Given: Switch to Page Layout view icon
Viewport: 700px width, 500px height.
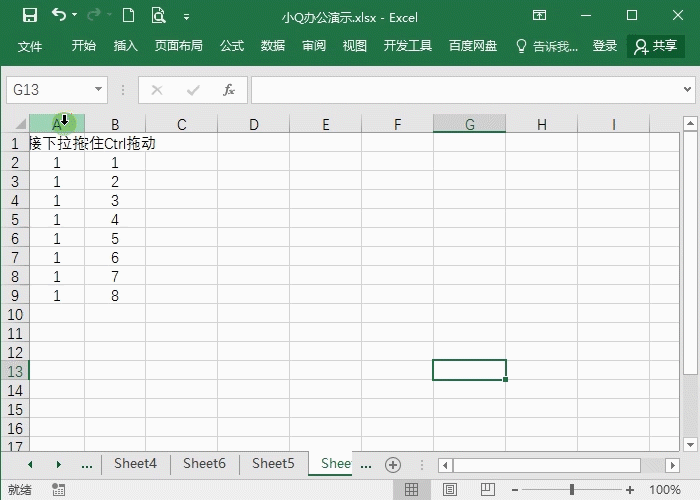Looking at the screenshot, I should tap(450, 490).
